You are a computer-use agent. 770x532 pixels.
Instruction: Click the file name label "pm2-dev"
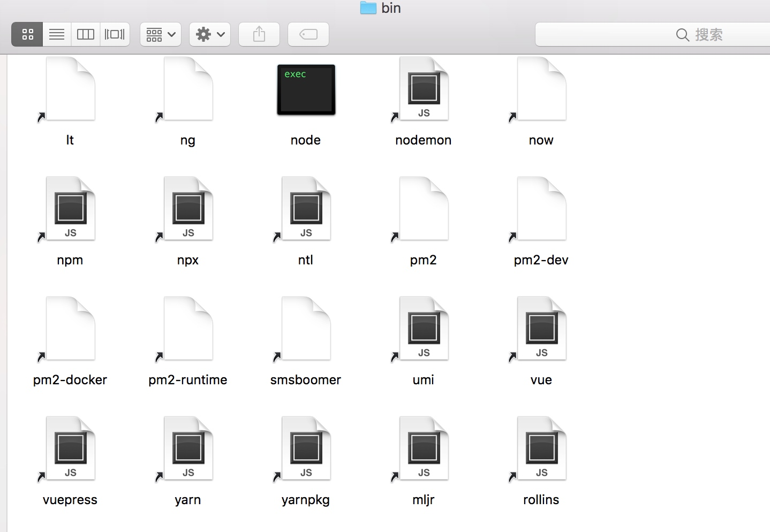(x=541, y=260)
